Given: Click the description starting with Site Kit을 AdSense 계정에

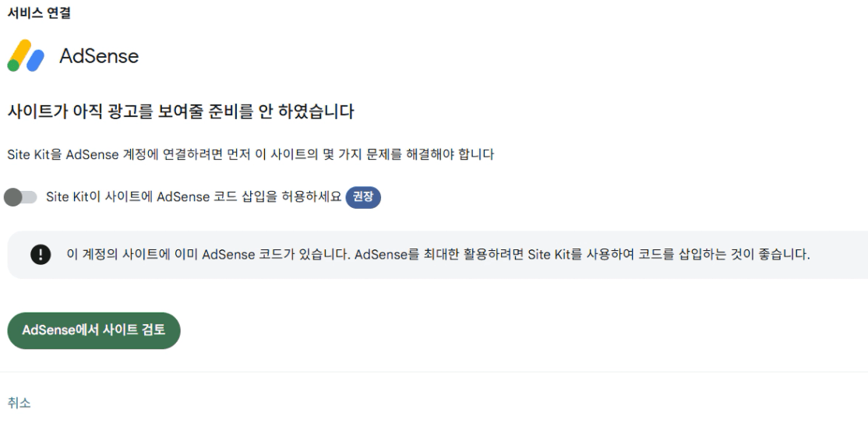Looking at the screenshot, I should (250, 154).
